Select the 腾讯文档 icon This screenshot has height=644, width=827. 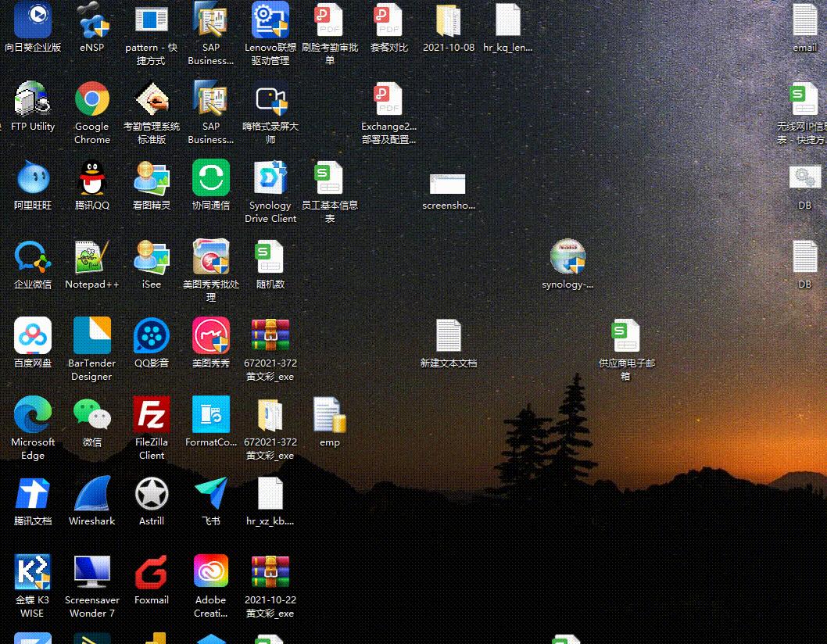click(33, 493)
